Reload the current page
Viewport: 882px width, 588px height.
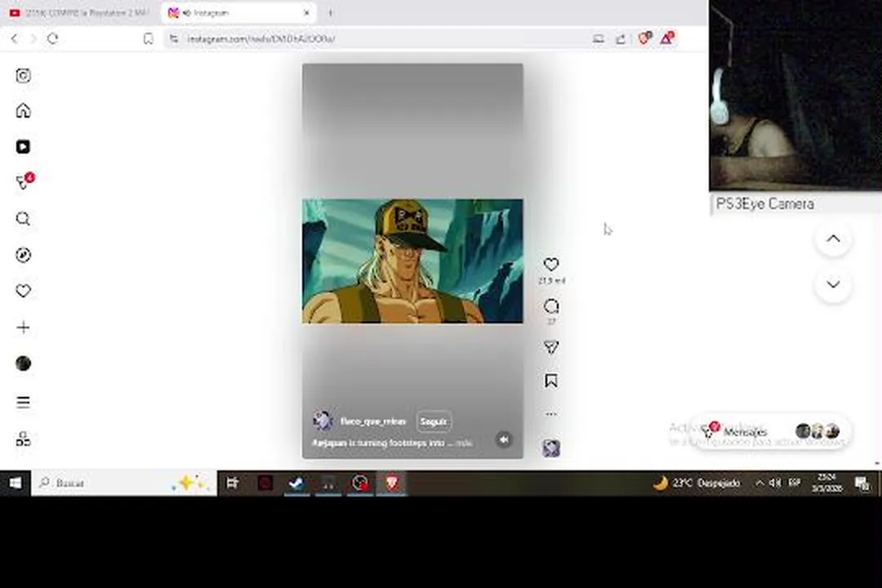pos(53,39)
